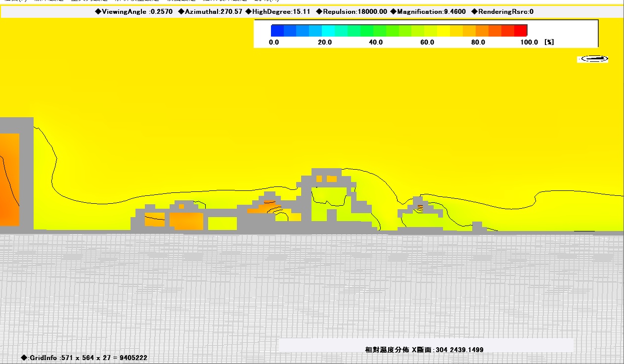624x364 pixels.
Task: Select the dark blue legend swatch at 0.0
Action: [277, 31]
